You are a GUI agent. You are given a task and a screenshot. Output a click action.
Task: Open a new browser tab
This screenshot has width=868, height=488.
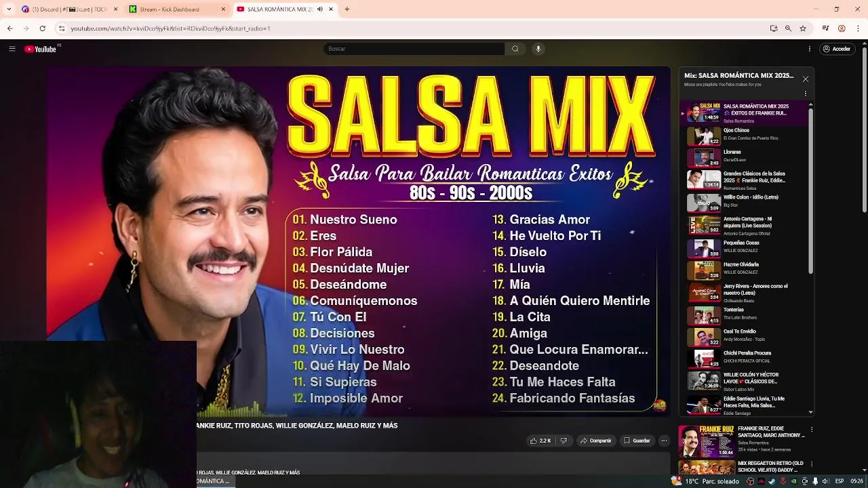[x=347, y=9]
